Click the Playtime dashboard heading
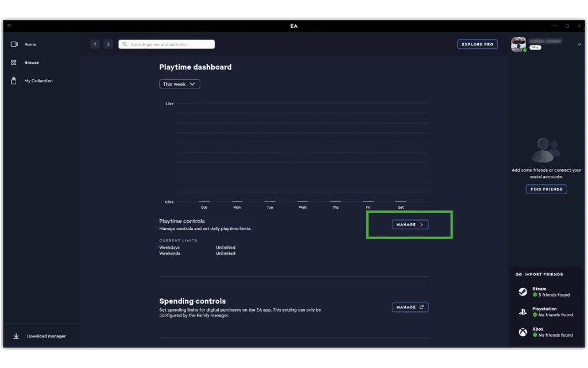 (x=195, y=67)
